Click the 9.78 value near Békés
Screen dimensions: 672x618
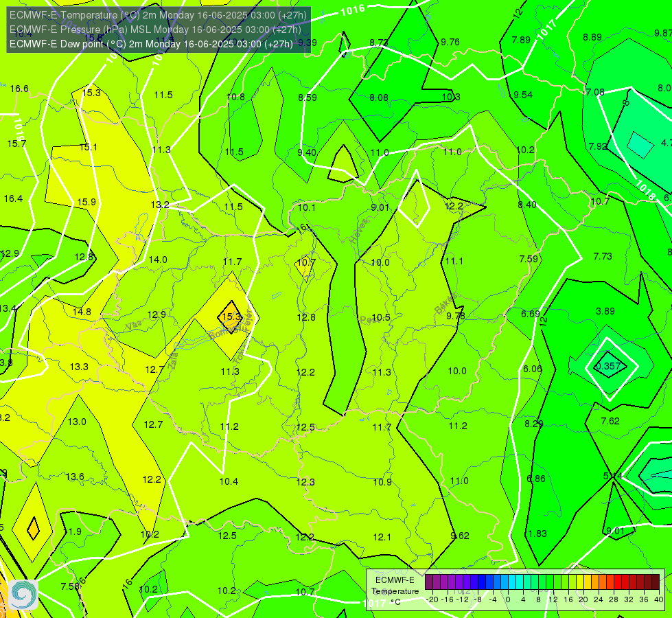click(456, 316)
